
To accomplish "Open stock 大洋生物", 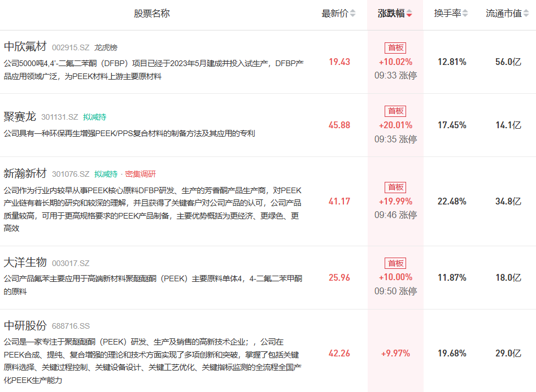I will [25, 262].
